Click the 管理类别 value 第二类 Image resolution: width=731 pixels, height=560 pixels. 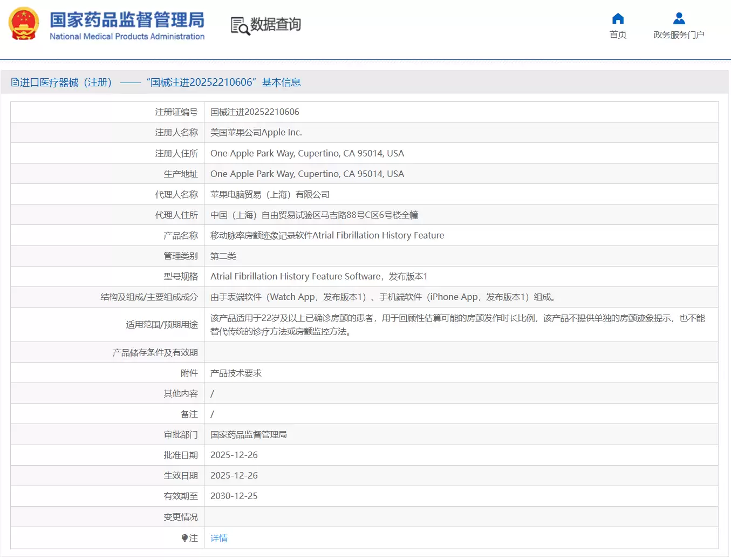(223, 256)
